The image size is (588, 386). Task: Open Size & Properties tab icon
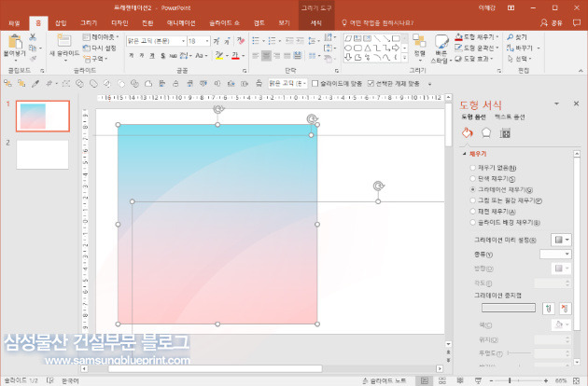point(505,132)
